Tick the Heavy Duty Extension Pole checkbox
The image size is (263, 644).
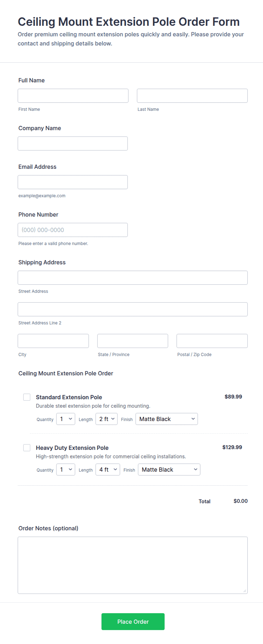pyautogui.click(x=27, y=448)
